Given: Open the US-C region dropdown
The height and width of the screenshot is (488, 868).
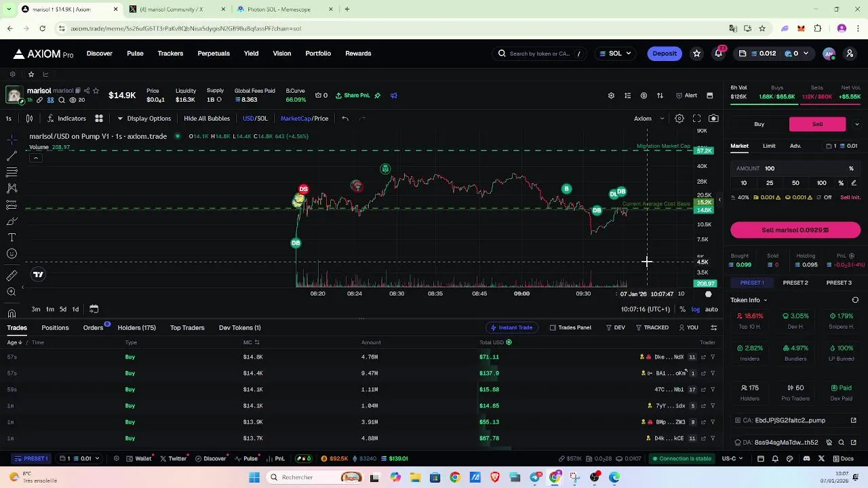Looking at the screenshot, I should coord(732,459).
